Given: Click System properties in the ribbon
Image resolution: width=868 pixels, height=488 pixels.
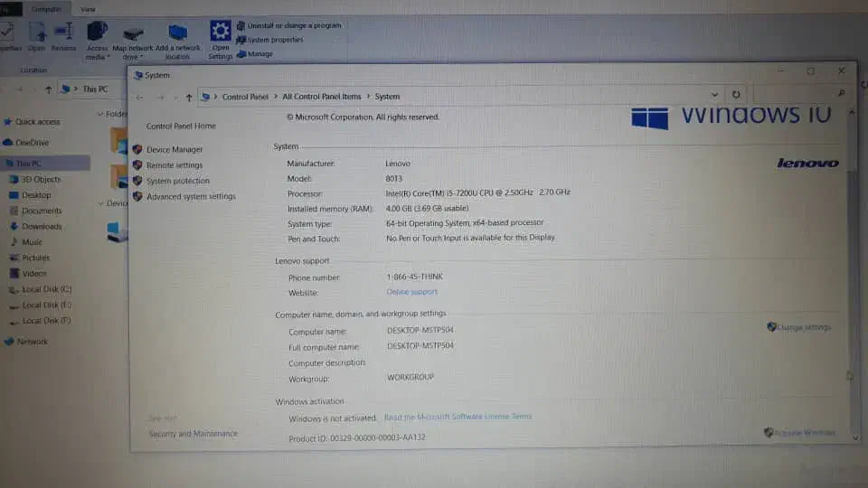Looking at the screenshot, I should pos(270,40).
